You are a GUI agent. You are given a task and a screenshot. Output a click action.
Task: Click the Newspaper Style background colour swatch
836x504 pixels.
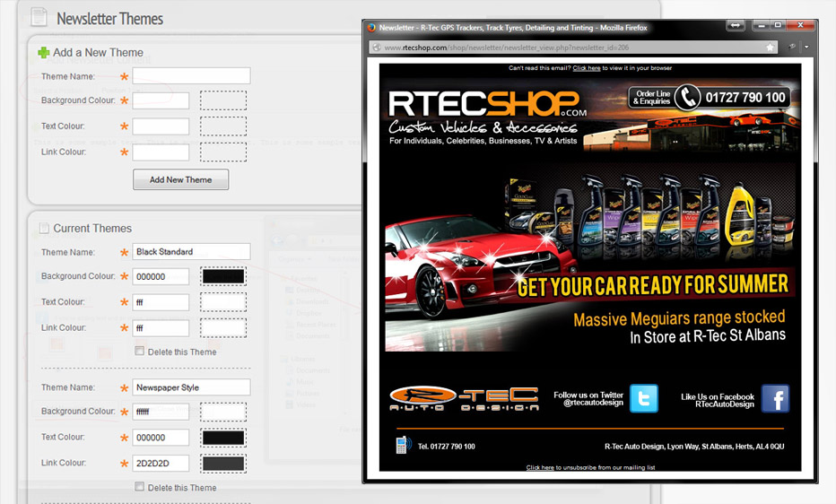click(223, 412)
